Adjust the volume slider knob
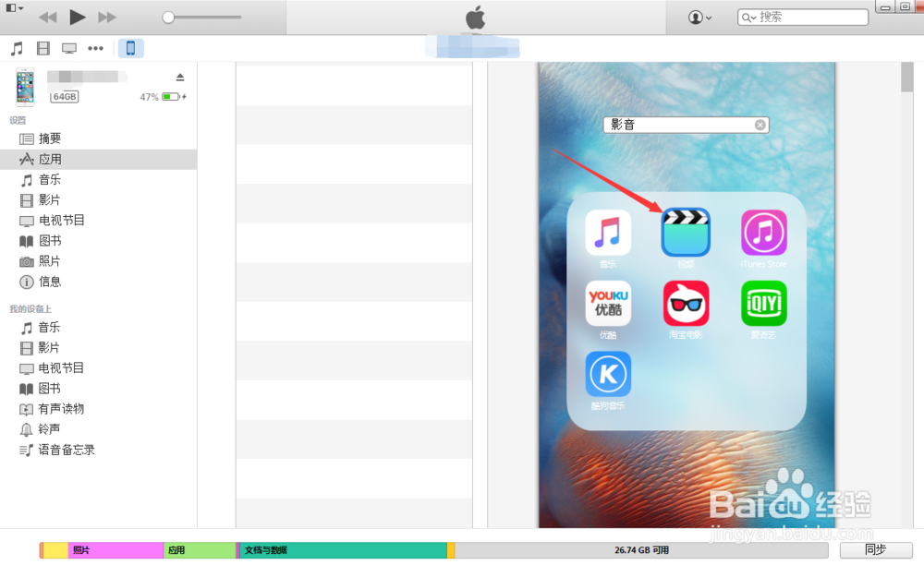The height and width of the screenshot is (565, 924). [168, 18]
